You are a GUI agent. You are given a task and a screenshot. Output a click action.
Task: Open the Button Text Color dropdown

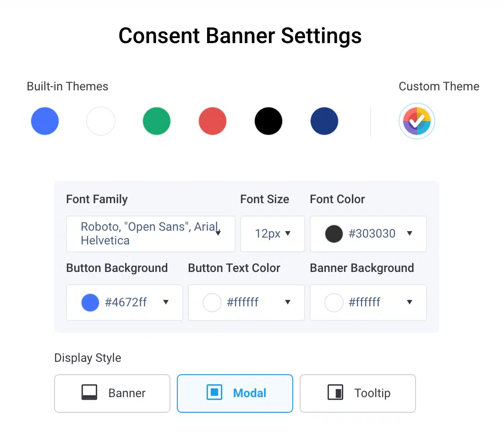tap(288, 303)
